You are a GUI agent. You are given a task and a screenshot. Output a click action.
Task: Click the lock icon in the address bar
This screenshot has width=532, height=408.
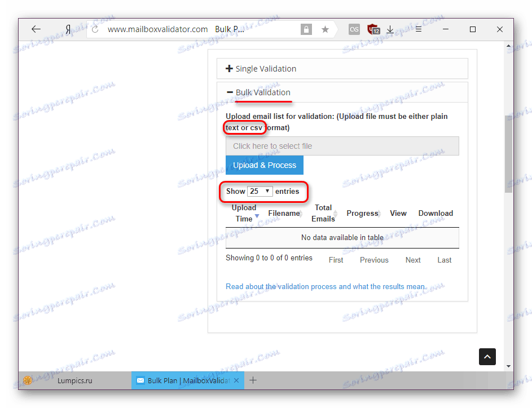306,29
